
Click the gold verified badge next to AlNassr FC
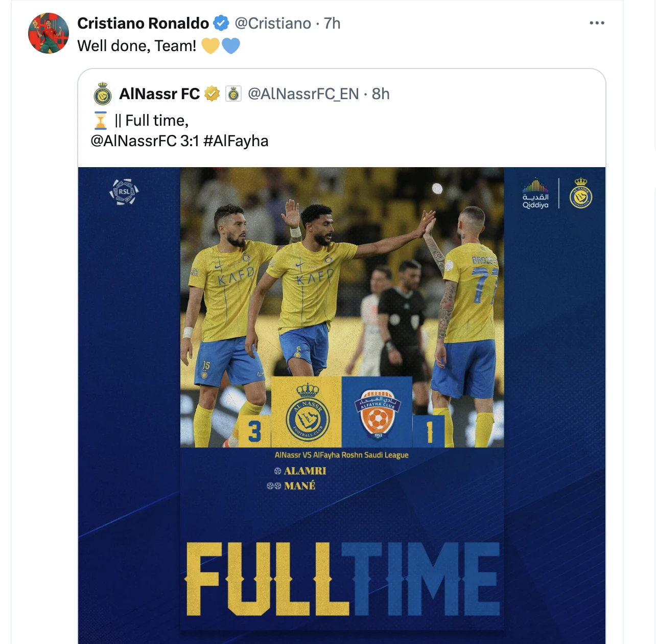pyautogui.click(x=212, y=94)
